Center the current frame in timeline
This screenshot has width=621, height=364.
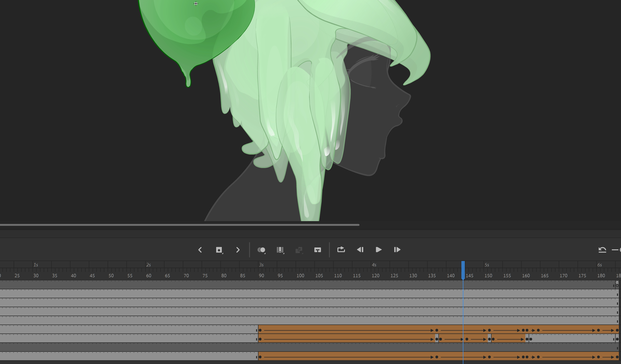coord(318,250)
